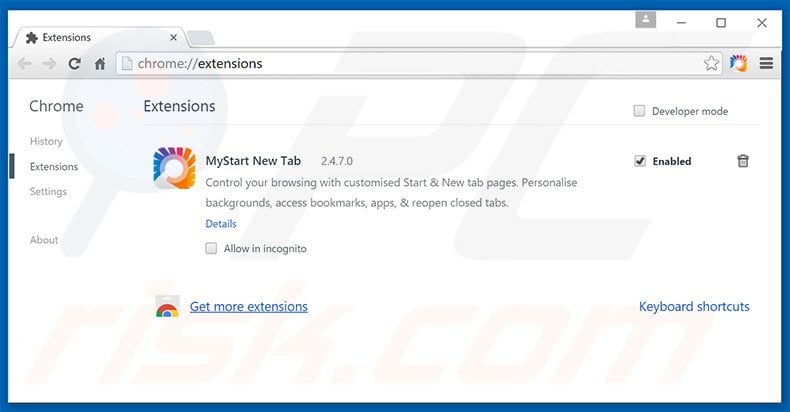This screenshot has width=790, height=412.
Task: Open History in the sidebar
Action: point(46,142)
